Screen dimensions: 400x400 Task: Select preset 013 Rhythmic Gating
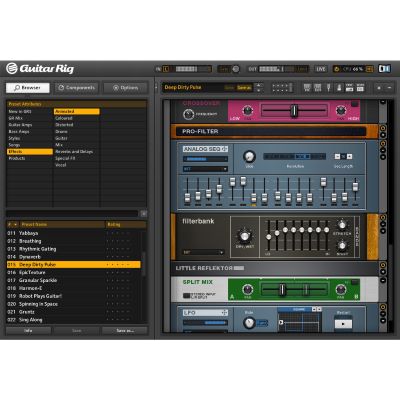73,249
